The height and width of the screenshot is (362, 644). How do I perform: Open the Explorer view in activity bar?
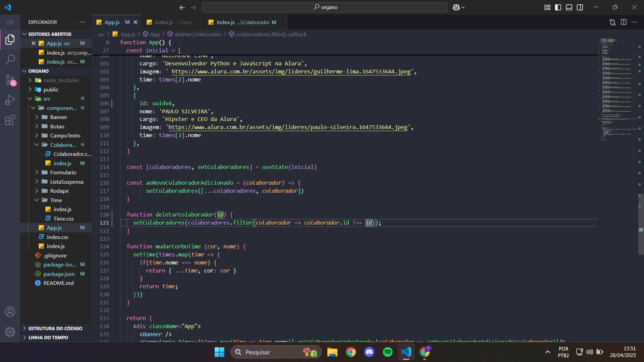click(x=10, y=40)
